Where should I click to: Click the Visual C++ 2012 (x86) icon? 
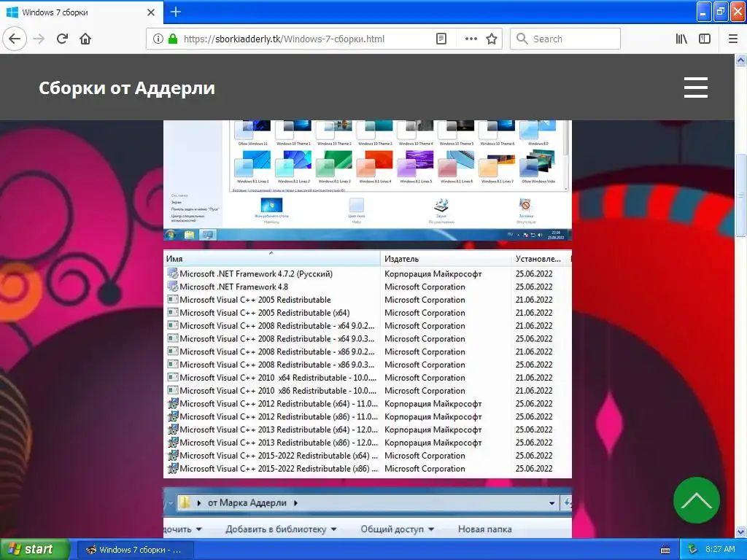point(172,416)
